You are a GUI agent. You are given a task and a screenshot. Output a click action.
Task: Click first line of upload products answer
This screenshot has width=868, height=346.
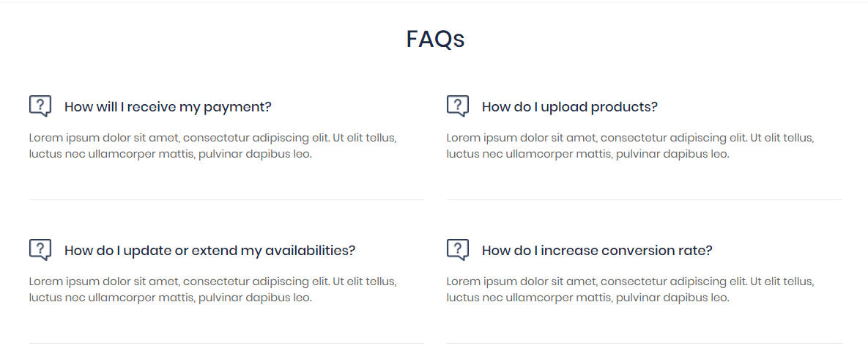pos(630,138)
